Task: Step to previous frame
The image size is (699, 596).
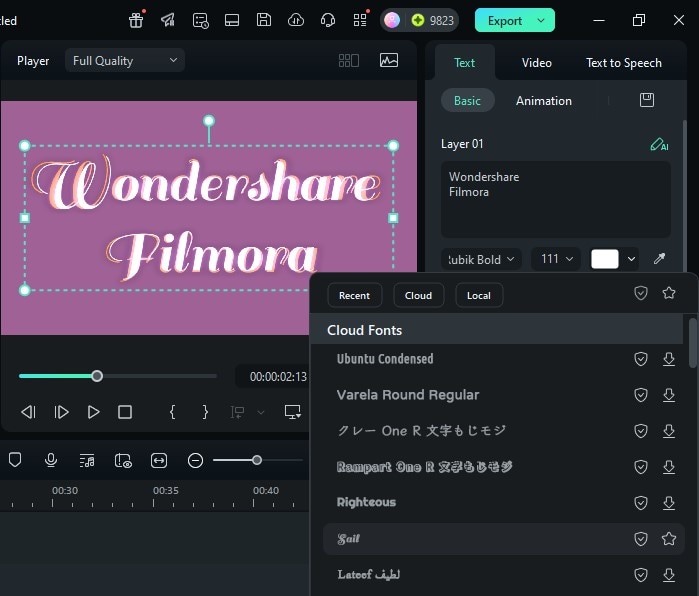Action: [28, 412]
